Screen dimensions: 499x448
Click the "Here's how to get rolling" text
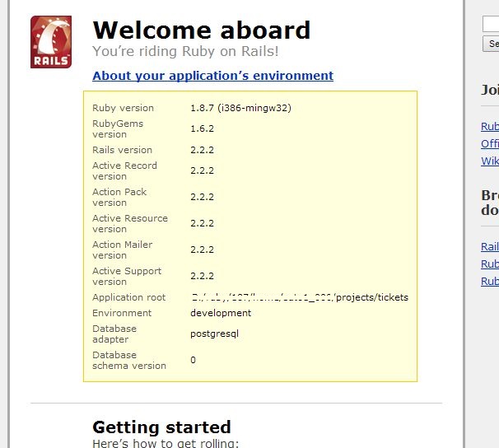tap(166, 443)
